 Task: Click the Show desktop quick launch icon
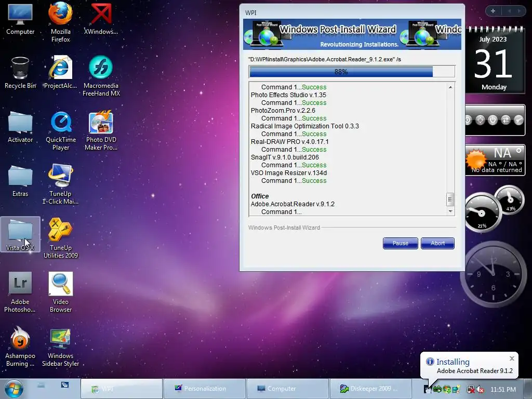[x=41, y=385]
